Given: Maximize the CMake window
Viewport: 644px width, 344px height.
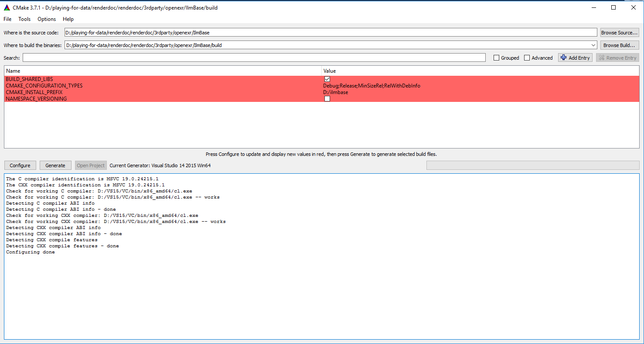Looking at the screenshot, I should pyautogui.click(x=613, y=7).
